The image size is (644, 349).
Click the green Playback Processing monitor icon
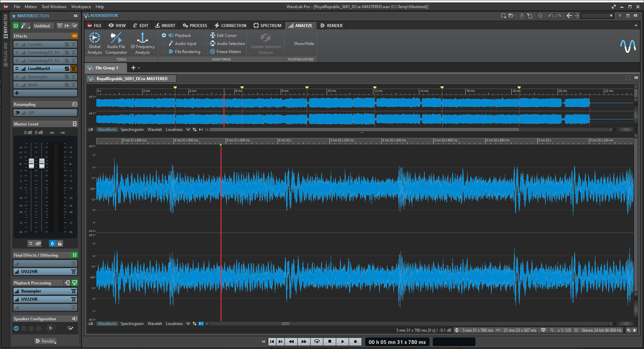[x=75, y=283]
